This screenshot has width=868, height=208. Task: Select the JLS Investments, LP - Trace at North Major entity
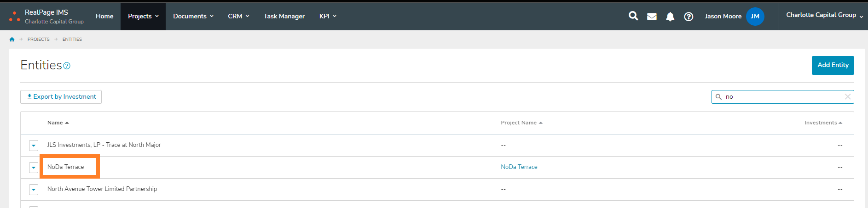pyautogui.click(x=104, y=145)
